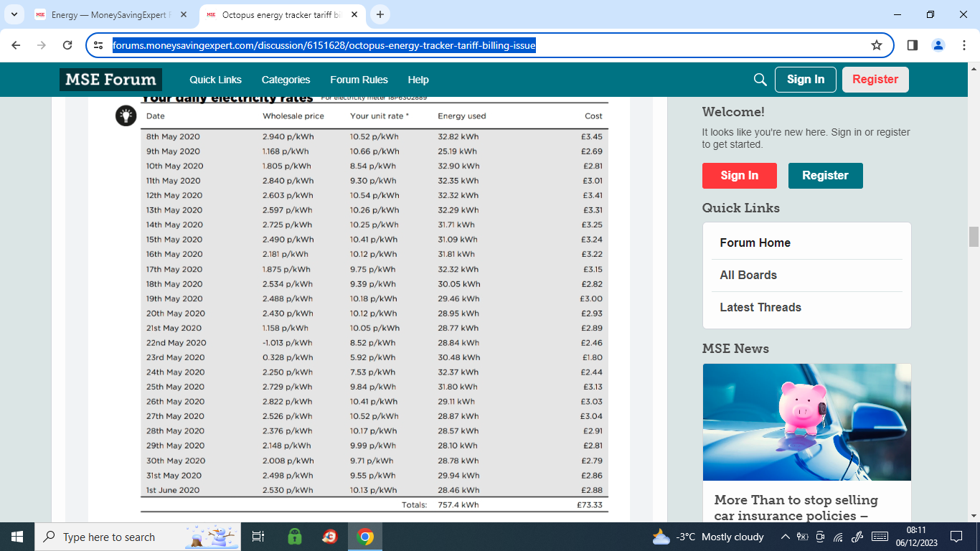Click the Your unit rate column header

point(380,116)
